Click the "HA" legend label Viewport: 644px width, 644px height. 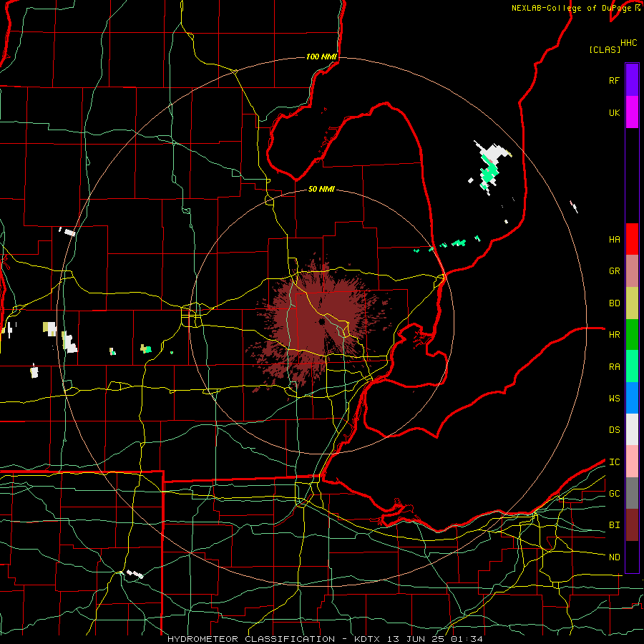(614, 240)
